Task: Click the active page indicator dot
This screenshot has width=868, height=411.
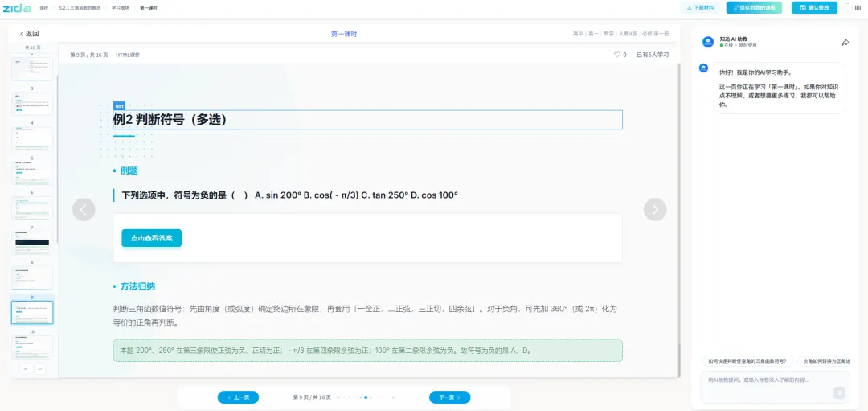Action: [x=366, y=397]
